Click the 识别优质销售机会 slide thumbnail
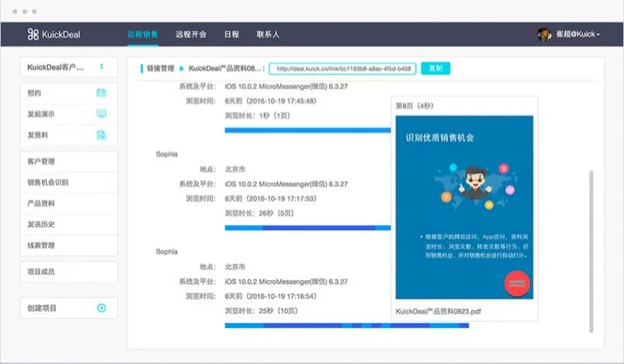Screen dimensions: 624x364 (464, 208)
